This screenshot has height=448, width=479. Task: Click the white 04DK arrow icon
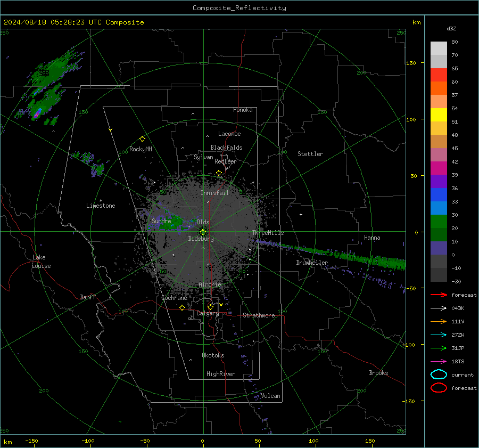click(x=439, y=308)
